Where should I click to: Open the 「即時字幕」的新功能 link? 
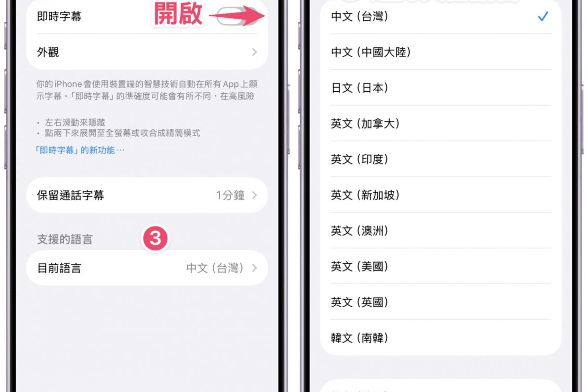click(x=79, y=150)
